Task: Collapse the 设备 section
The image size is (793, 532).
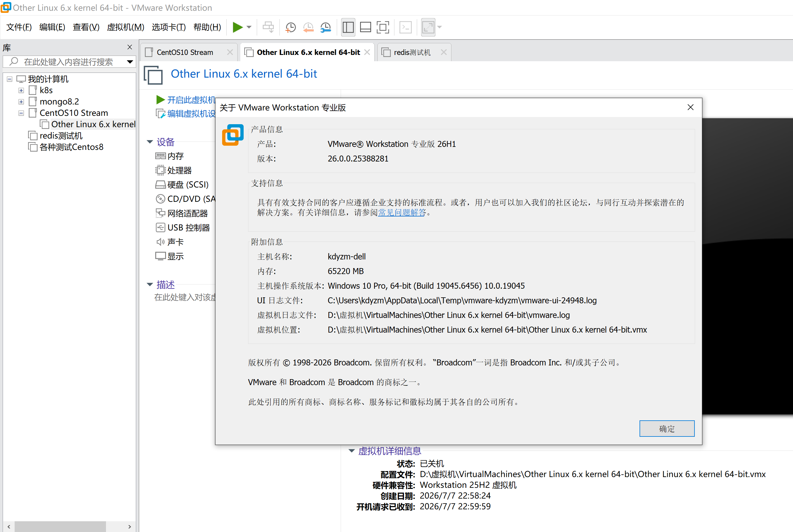Action: [150, 142]
